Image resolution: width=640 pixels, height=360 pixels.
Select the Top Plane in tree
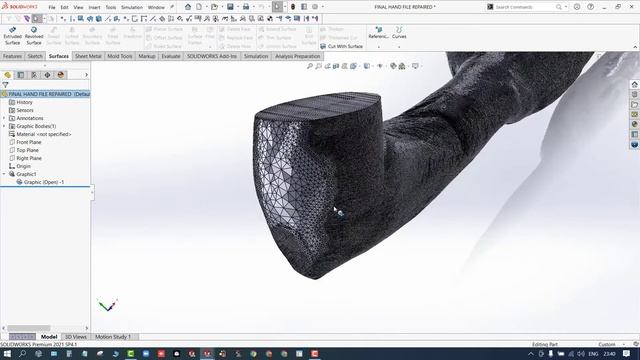point(27,150)
